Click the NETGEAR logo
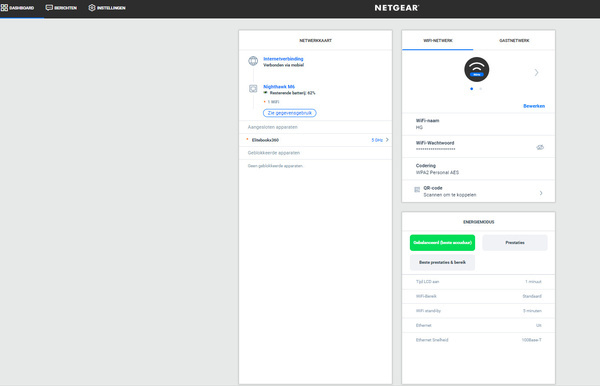The image size is (600, 386). pyautogui.click(x=397, y=8)
